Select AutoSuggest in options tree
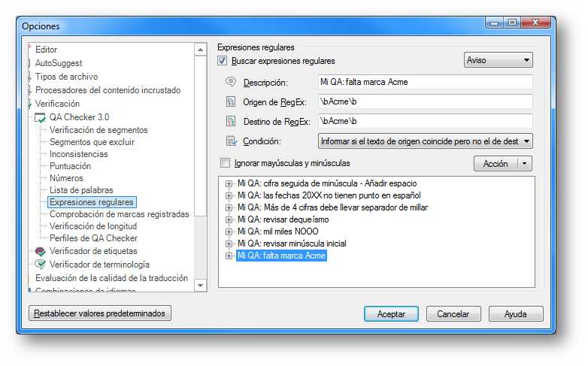The height and width of the screenshot is (366, 588). [x=59, y=63]
